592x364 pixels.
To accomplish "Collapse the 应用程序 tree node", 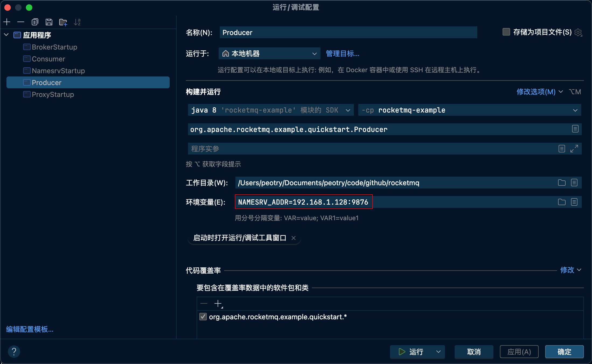I will click(6, 35).
